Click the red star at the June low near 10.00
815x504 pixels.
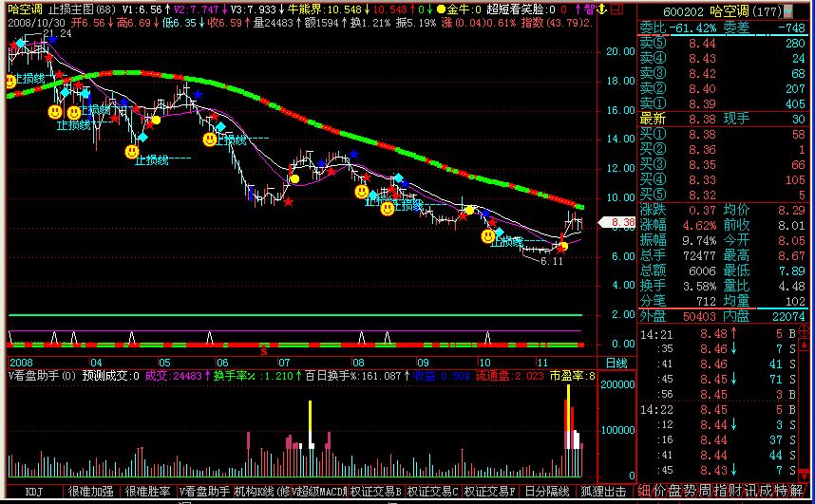click(288, 202)
